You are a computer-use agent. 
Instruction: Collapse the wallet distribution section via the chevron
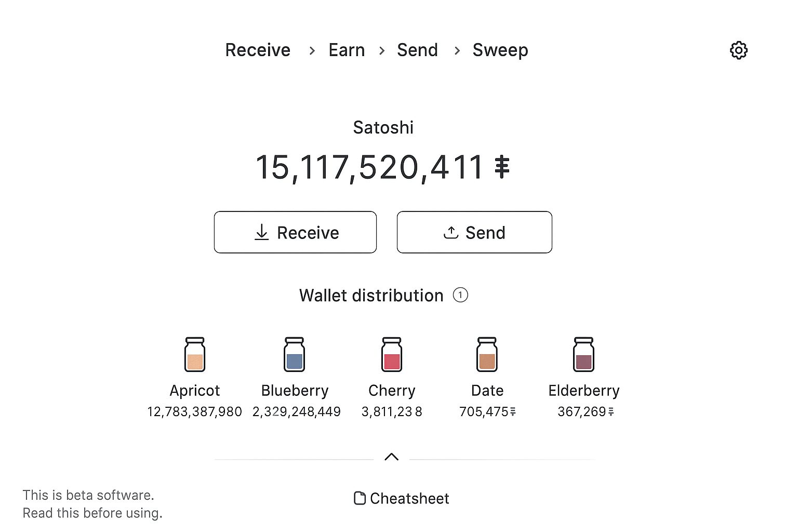pos(392,457)
